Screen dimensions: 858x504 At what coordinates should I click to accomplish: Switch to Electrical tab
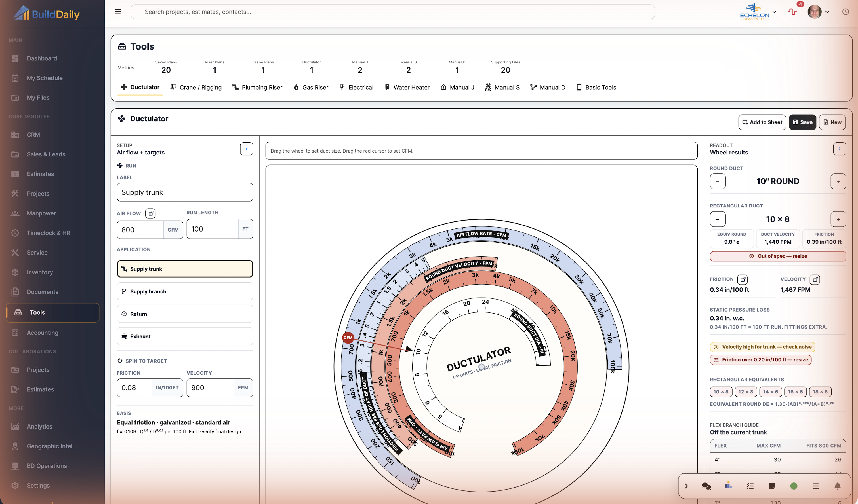(356, 87)
